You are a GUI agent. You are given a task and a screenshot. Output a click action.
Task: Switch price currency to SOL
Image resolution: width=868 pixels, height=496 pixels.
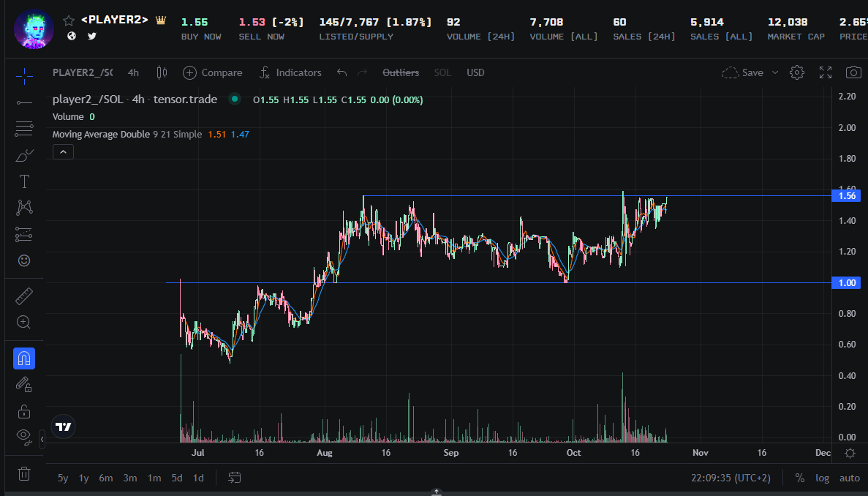442,72
